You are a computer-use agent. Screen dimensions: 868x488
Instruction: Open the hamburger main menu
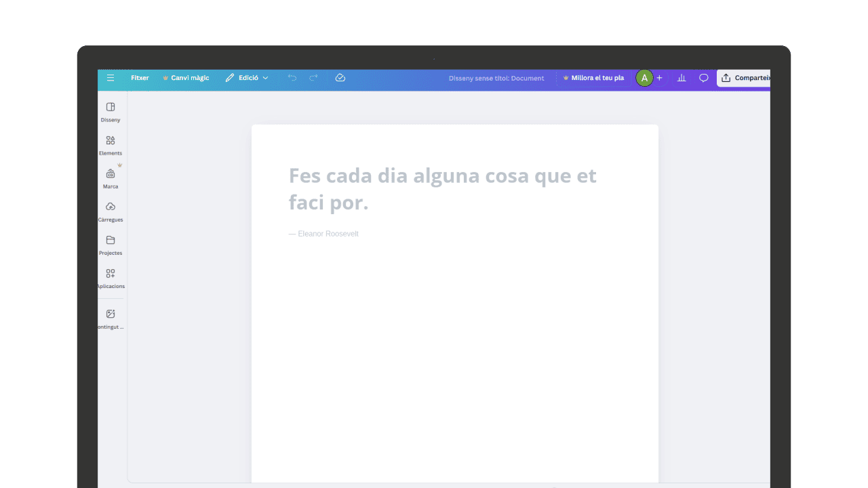tap(111, 78)
